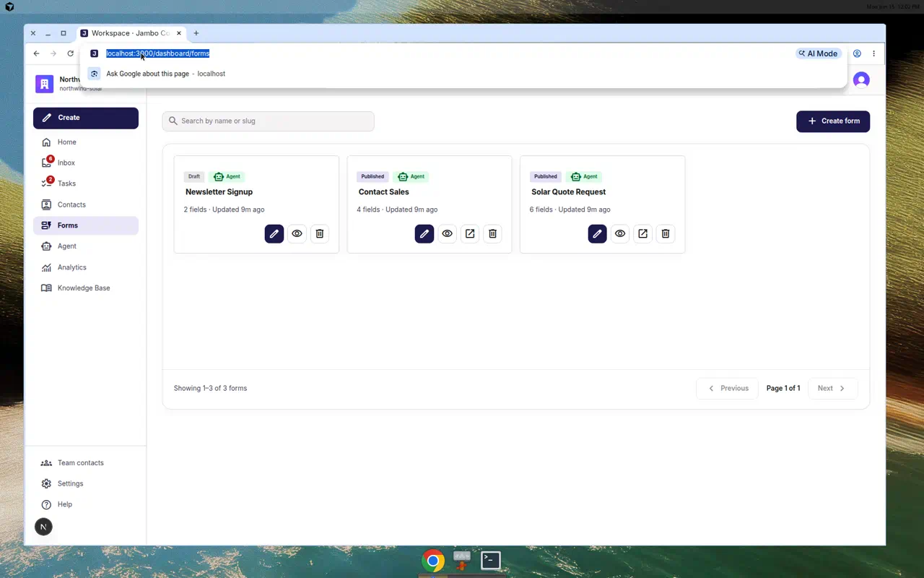924x578 pixels.
Task: Click 'Showing 1–3 of 3 forms' text
Action: pos(210,388)
